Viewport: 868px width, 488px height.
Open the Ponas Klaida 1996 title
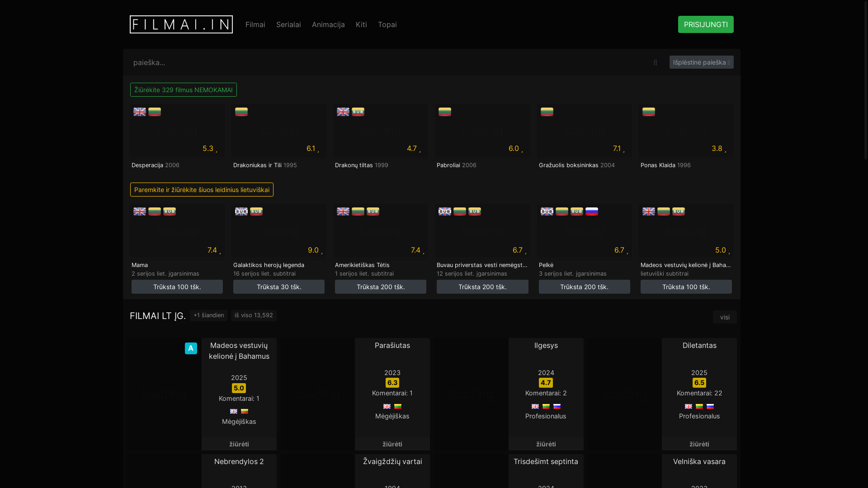[x=665, y=165]
